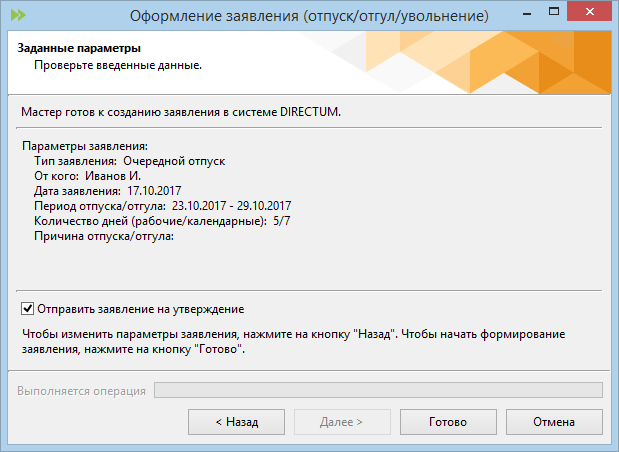Click the operation progress bar

pos(378,390)
